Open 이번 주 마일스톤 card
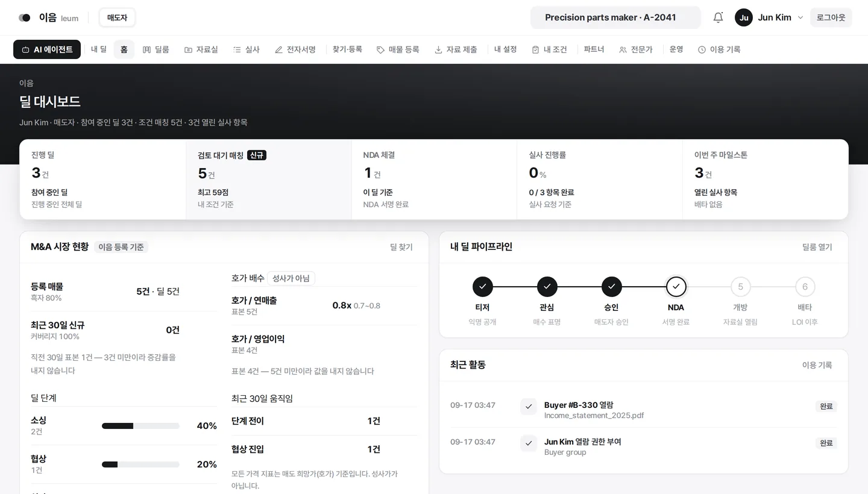 pos(766,180)
